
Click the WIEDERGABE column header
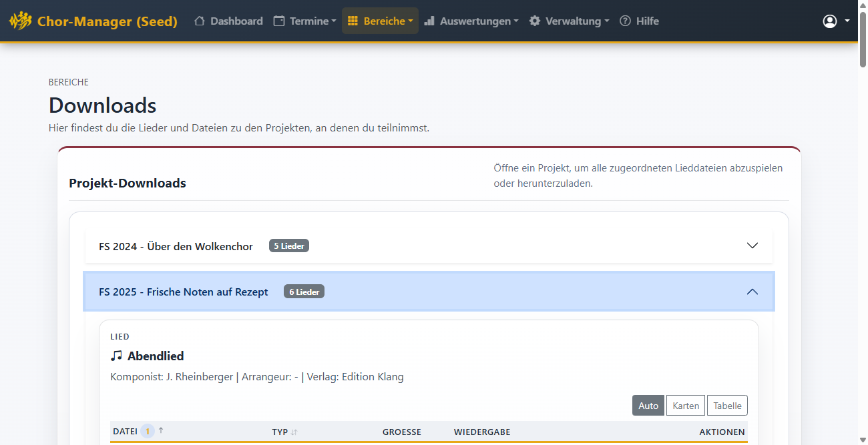482,432
